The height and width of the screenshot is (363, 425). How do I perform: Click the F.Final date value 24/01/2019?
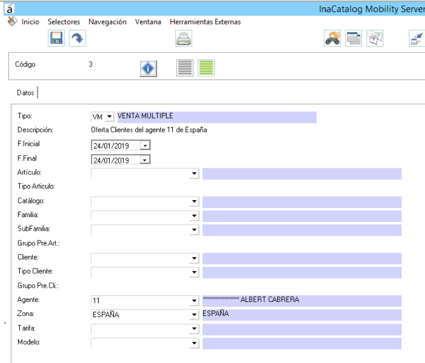[x=111, y=161]
